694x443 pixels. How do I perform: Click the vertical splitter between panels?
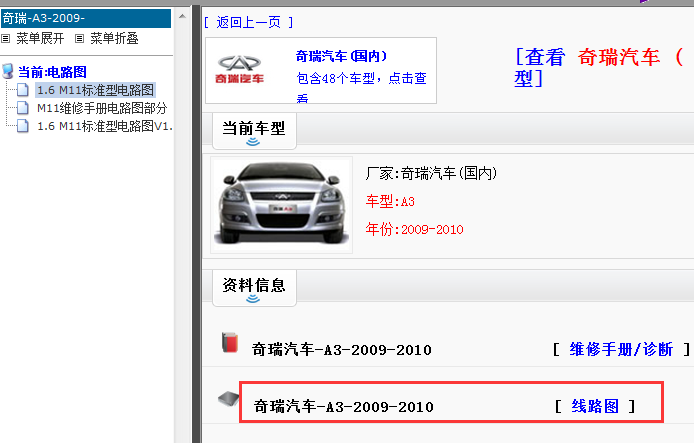[x=197, y=224]
